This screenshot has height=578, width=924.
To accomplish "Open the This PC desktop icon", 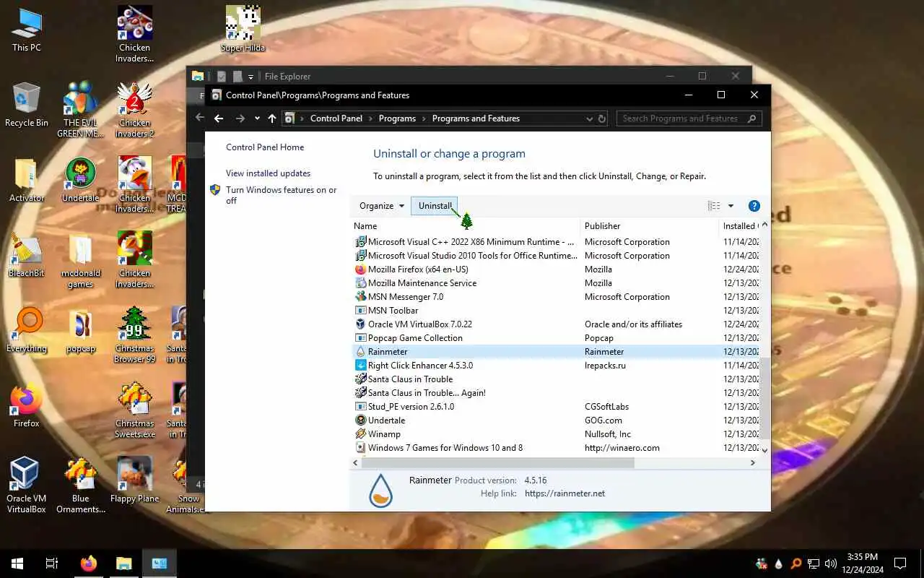I will coord(27,30).
